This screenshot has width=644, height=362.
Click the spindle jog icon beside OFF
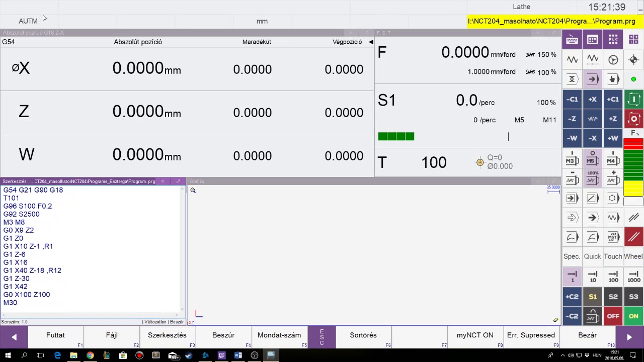(x=593, y=316)
